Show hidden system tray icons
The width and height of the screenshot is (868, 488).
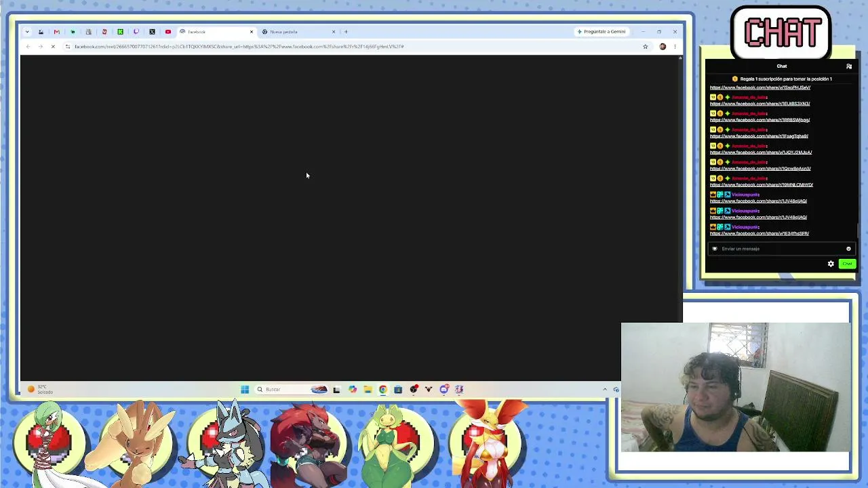click(605, 389)
